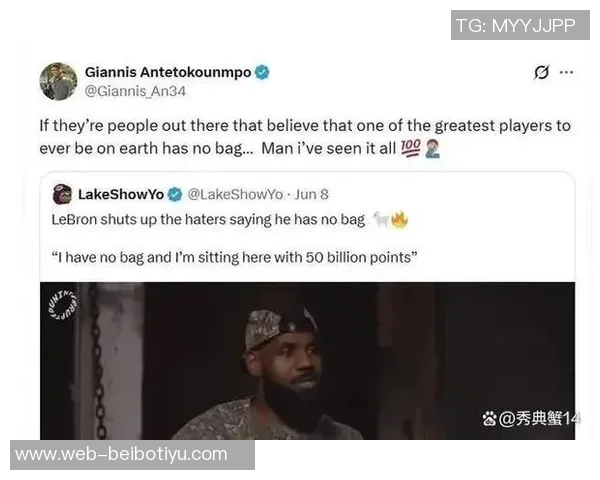Click the 100 emoji in the tweet
This screenshot has width=600, height=480.
point(411,147)
